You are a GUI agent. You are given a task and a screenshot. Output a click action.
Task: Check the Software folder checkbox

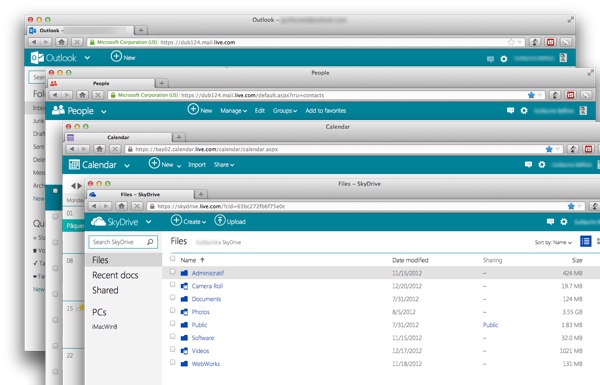pyautogui.click(x=173, y=337)
